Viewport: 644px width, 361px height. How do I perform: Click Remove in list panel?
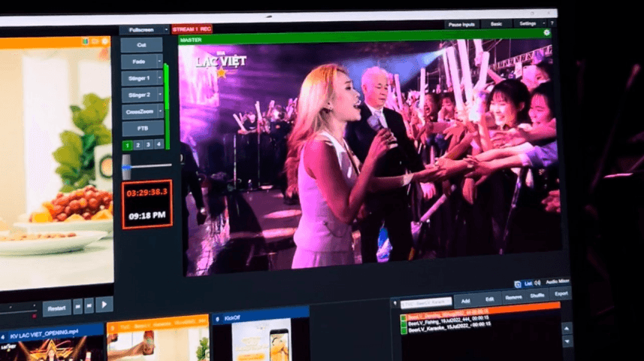point(514,297)
